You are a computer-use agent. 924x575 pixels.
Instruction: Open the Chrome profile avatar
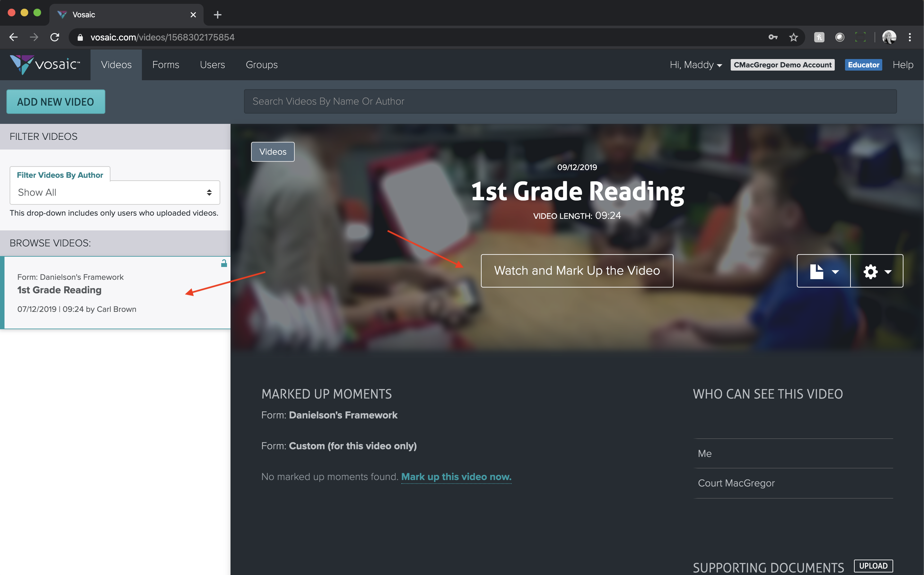(889, 37)
